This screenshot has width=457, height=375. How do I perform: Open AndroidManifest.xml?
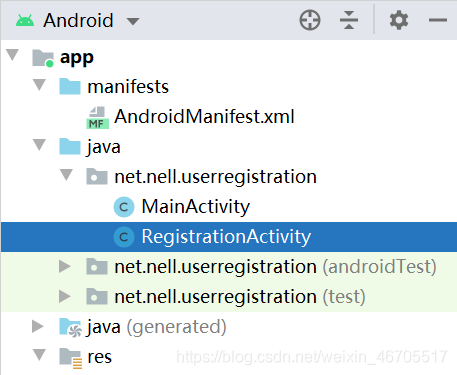click(x=204, y=117)
